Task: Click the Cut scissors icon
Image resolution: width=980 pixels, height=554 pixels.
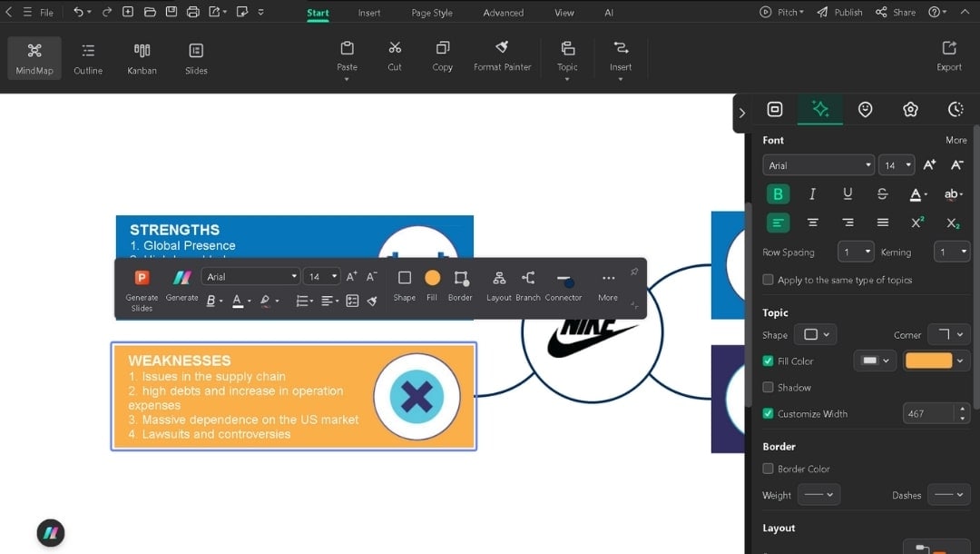Action: point(395,48)
